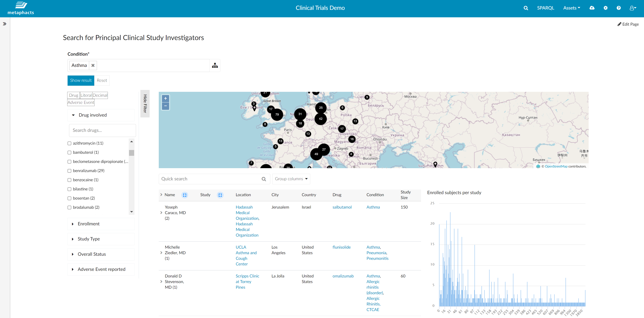Open condition hierarchy tree selector icon
Screen dimensions: 644x318
coord(215,66)
